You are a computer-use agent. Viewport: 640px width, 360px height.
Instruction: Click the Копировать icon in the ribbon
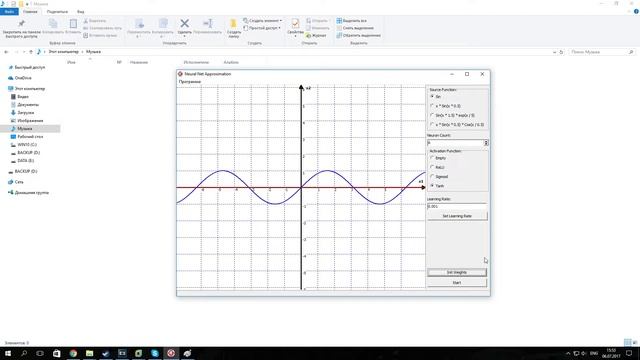(53, 24)
